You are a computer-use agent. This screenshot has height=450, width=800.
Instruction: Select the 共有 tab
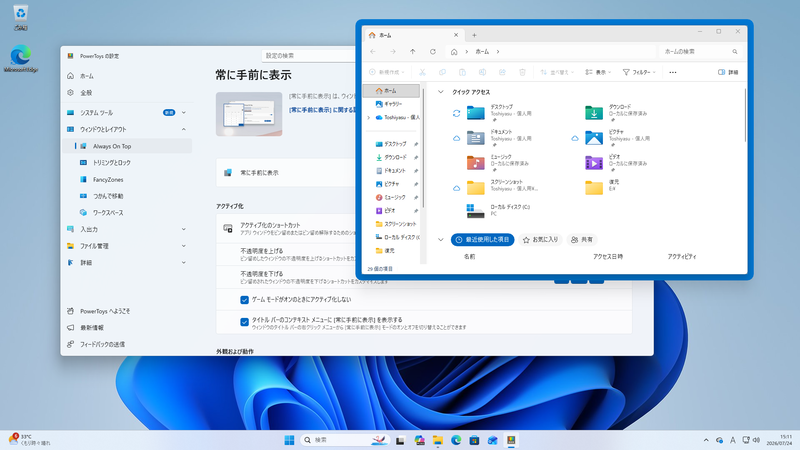tap(582, 240)
